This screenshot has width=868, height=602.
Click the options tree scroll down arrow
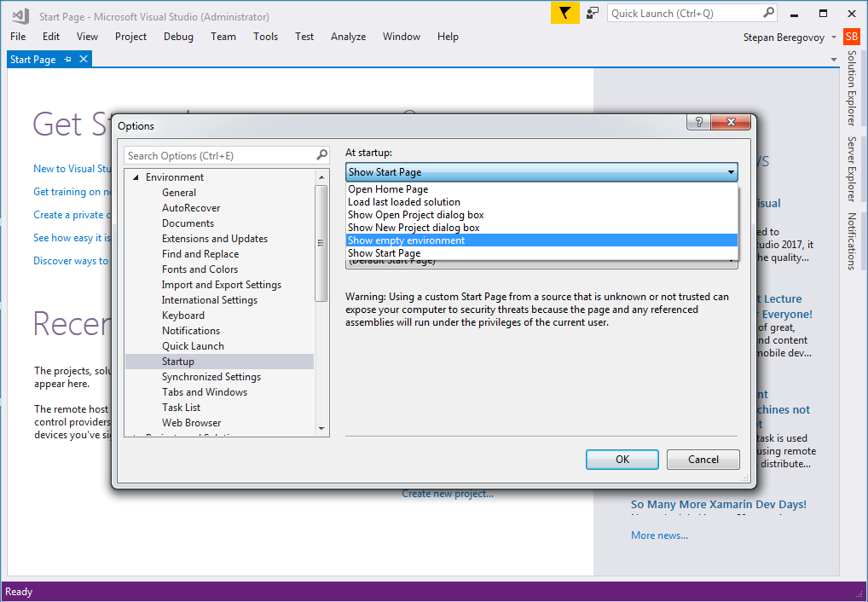pyautogui.click(x=321, y=427)
